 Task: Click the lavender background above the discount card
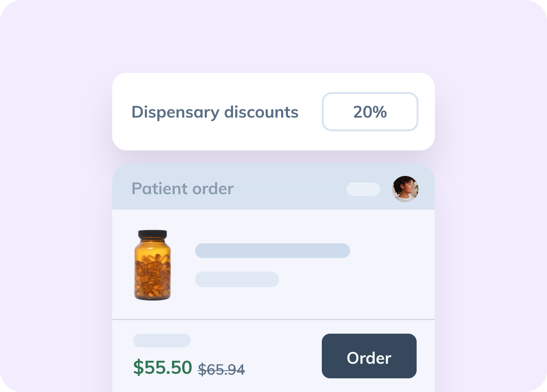(273, 36)
